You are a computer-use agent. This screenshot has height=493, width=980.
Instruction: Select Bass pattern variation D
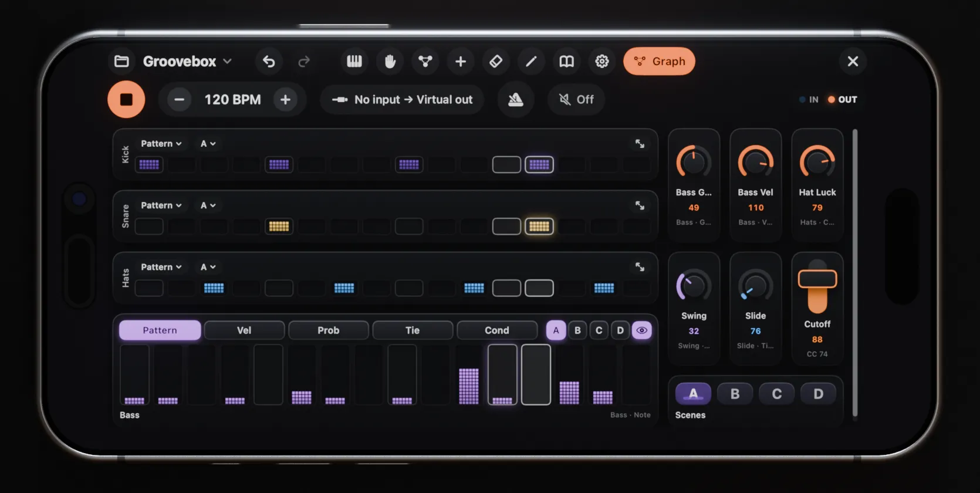click(x=620, y=330)
